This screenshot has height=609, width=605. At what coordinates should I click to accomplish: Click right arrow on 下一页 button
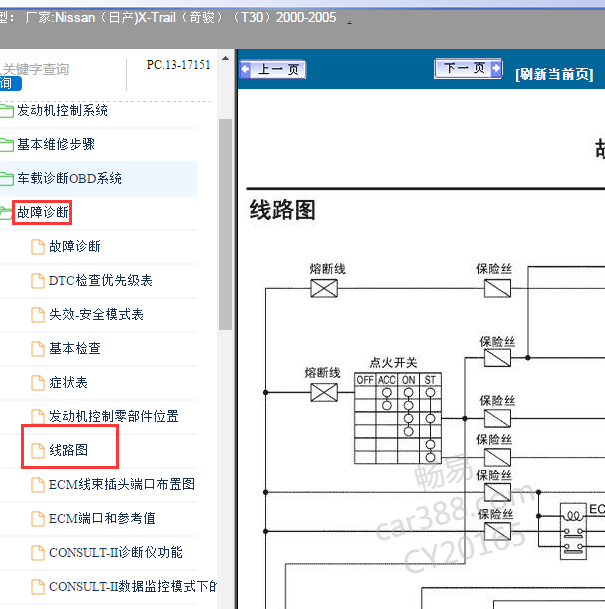pyautogui.click(x=496, y=68)
